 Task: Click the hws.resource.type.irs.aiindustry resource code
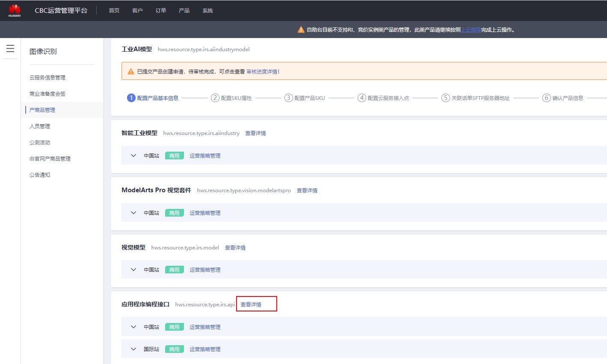coord(201,133)
